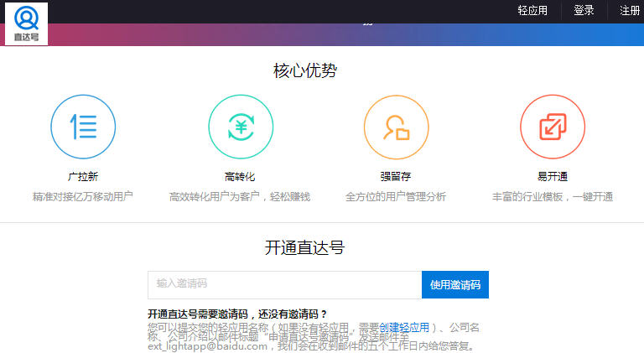Click the 易开通 label
Screen dimensions: 644x353
pos(553,177)
